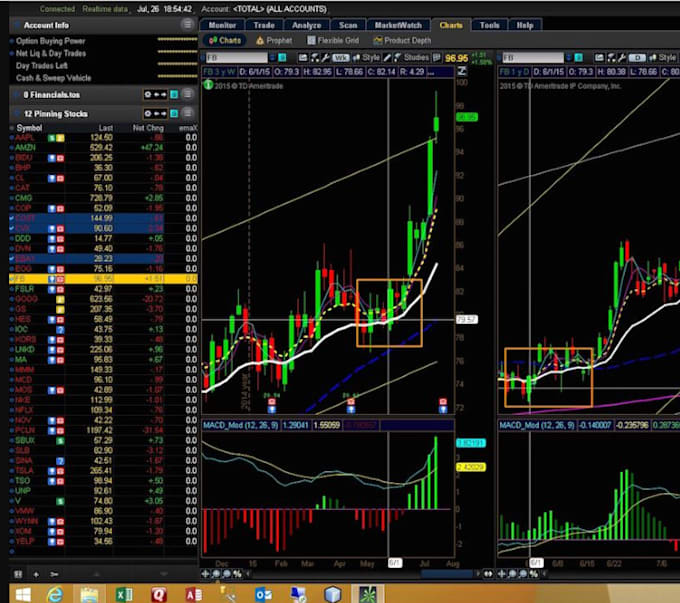Viewport: 680px width, 603px height.
Task: Click the scissors-like icon in left sidebar footer
Action: coord(54,574)
